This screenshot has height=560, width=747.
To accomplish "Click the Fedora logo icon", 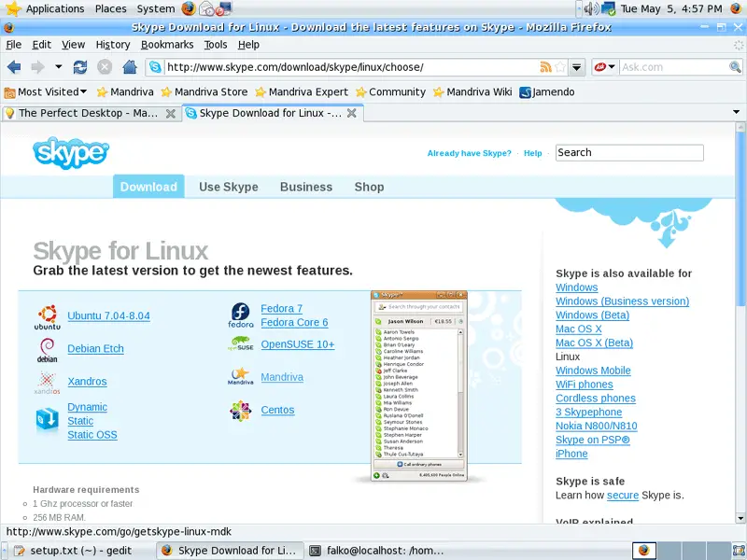I will (x=241, y=315).
